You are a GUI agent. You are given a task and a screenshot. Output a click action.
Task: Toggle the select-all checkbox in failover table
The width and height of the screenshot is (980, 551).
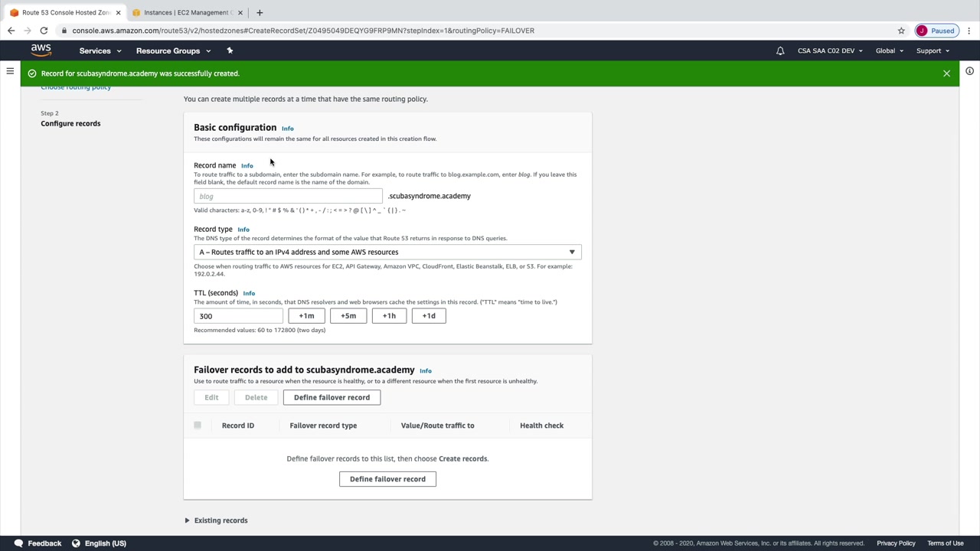click(x=198, y=425)
